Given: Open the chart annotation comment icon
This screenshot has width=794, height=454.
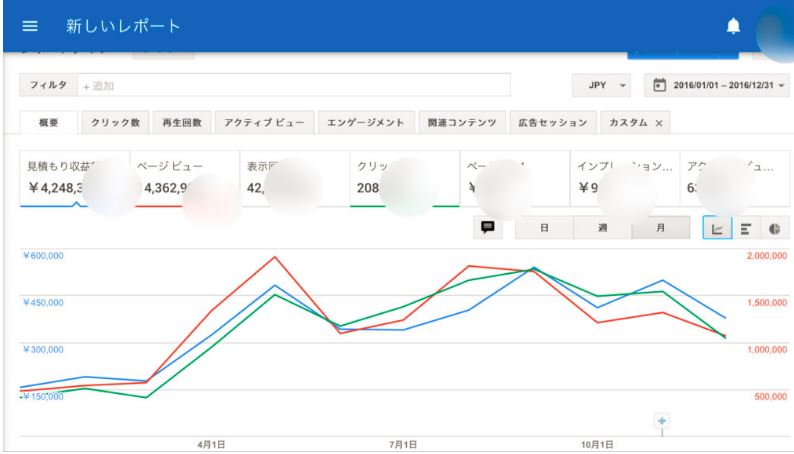Looking at the screenshot, I should tap(488, 227).
